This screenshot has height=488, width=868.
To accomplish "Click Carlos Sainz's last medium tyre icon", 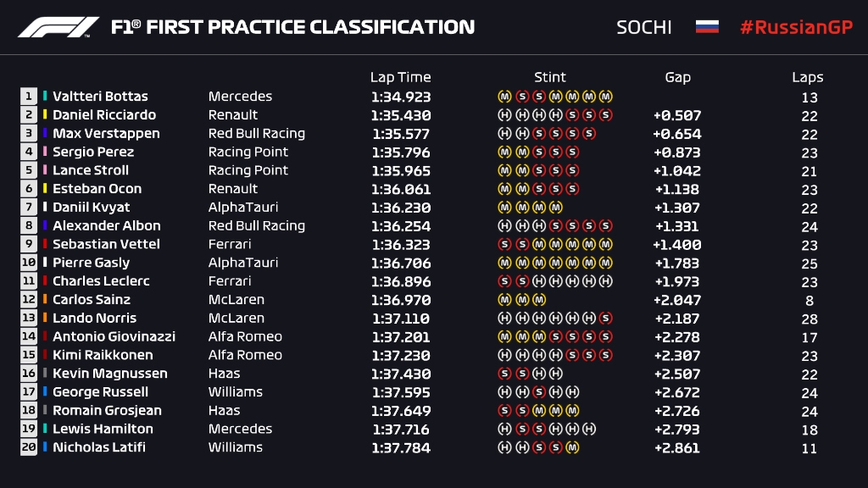I will pos(539,300).
